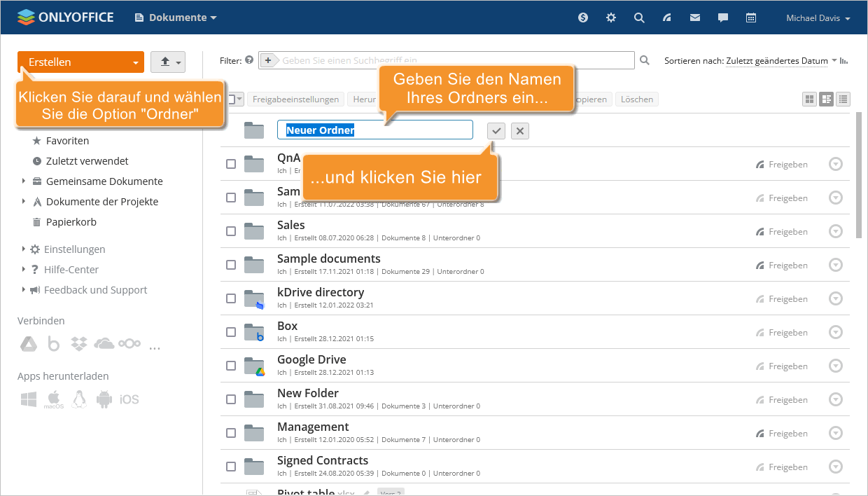The height and width of the screenshot is (496, 868).
Task: Open the Sortieren nach dropdown
Action: pos(781,61)
